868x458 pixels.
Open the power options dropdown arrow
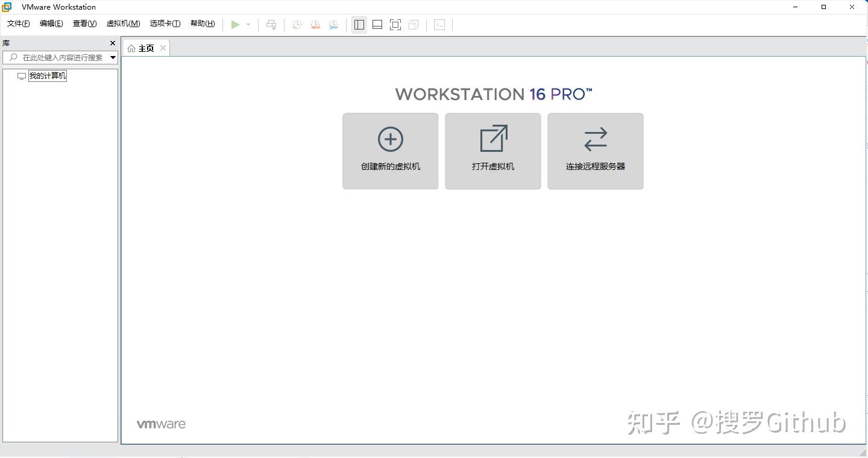point(248,25)
